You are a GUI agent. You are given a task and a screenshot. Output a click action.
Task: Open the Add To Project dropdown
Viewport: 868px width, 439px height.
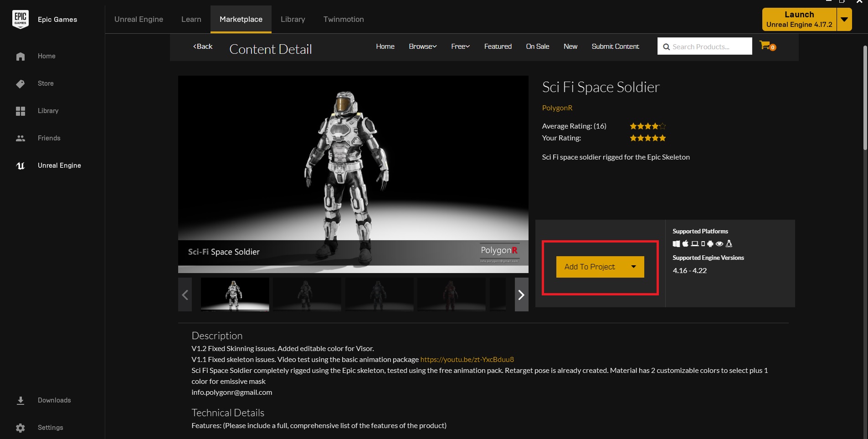tap(633, 267)
